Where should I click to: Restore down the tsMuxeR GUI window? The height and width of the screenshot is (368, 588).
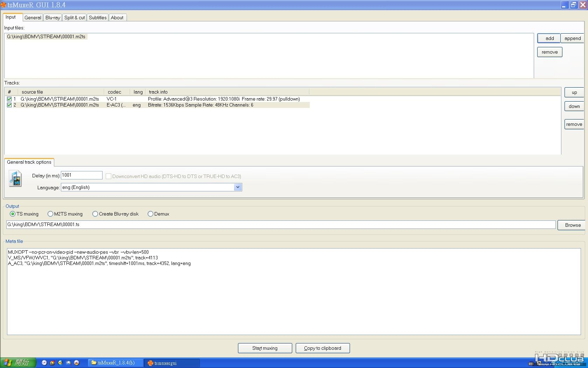point(573,5)
